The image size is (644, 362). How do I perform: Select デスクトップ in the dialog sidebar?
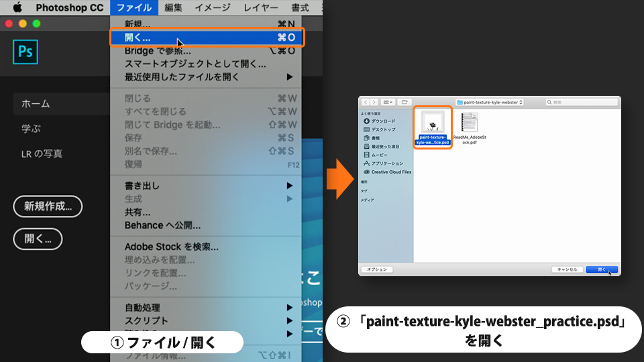click(x=379, y=129)
